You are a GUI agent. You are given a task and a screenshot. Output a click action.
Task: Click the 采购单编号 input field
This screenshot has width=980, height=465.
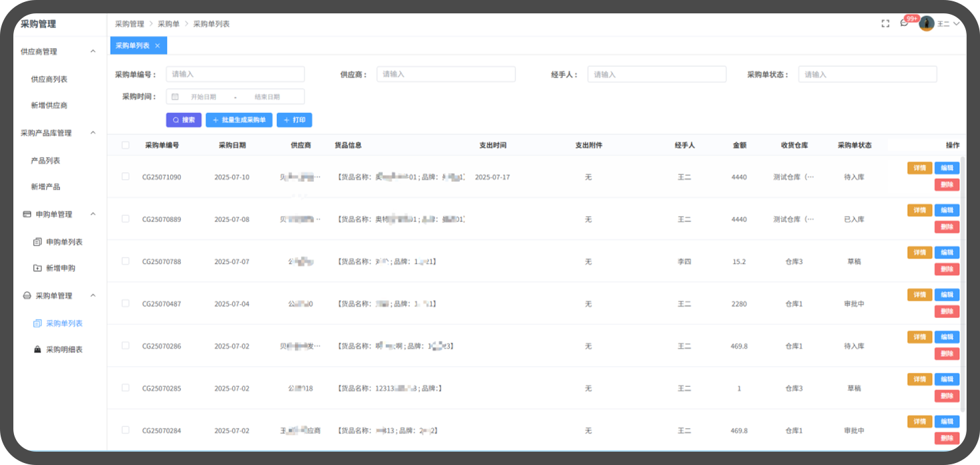(235, 74)
